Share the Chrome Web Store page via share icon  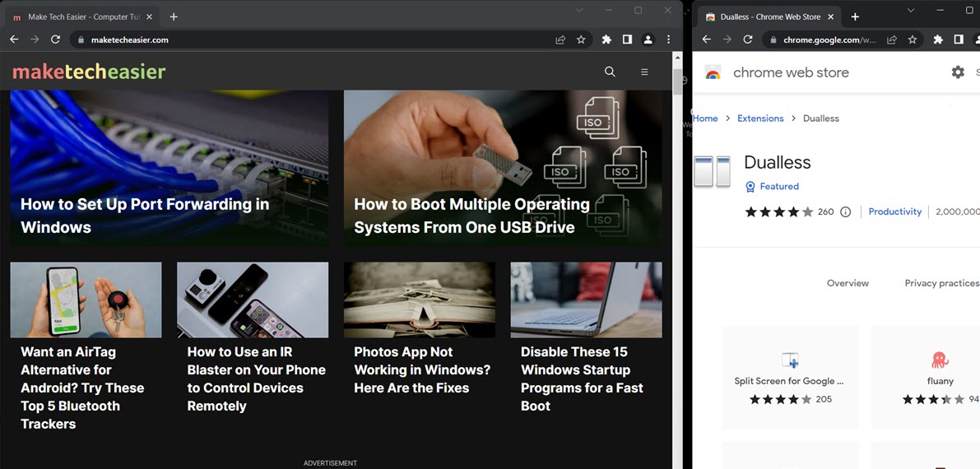[x=892, y=39]
